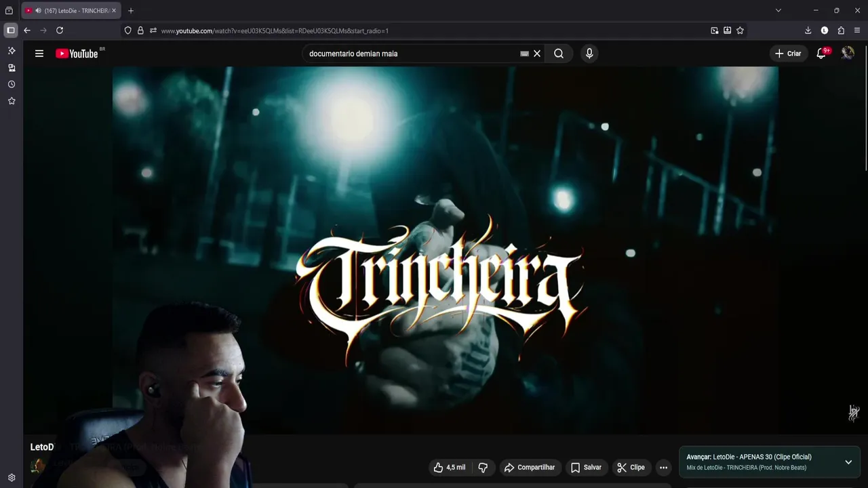Open the on-screen keyboard in search box
868x488 pixels.
click(x=524, y=54)
